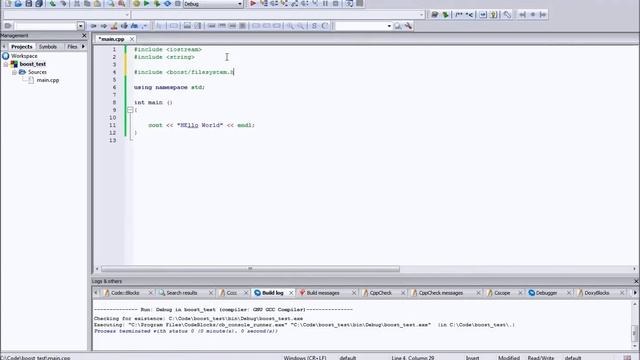Click the Find magnifier icon
Screen dimensions: 640x360
point(111,3)
